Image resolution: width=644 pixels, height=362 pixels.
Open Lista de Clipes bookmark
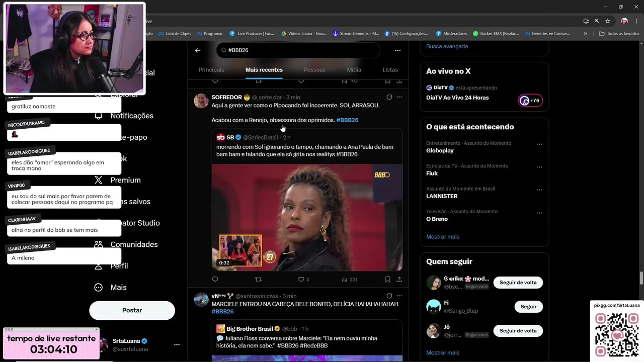[x=174, y=34]
